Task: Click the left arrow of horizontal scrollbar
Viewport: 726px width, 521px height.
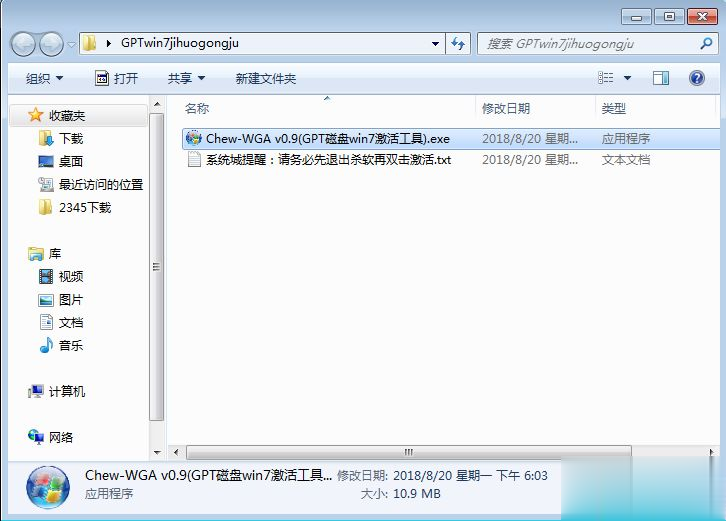Action: tap(176, 452)
